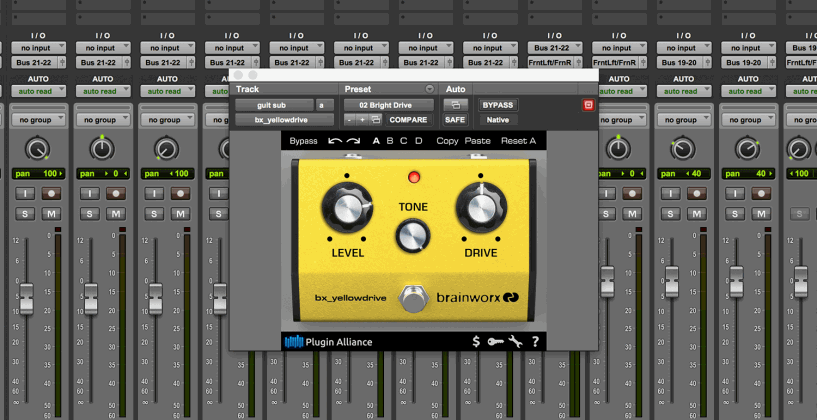Click the pan knob above pan 40›
This screenshot has width=817, height=420.
pos(747,149)
